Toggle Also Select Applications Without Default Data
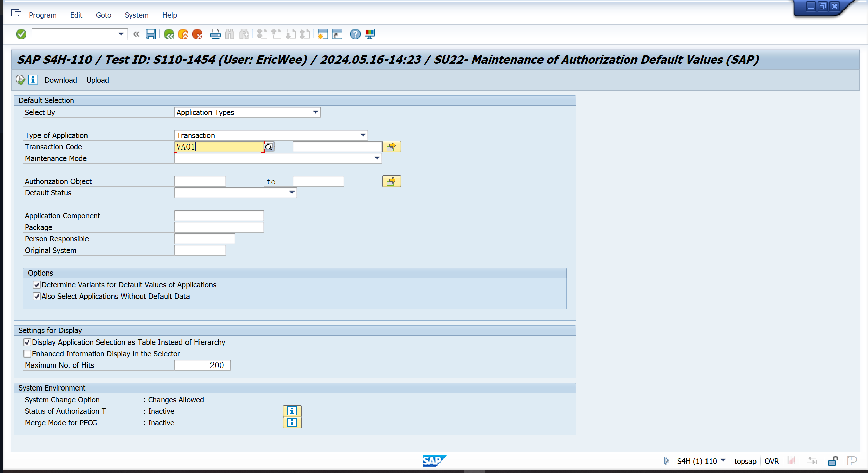The height and width of the screenshot is (473, 868). point(36,296)
